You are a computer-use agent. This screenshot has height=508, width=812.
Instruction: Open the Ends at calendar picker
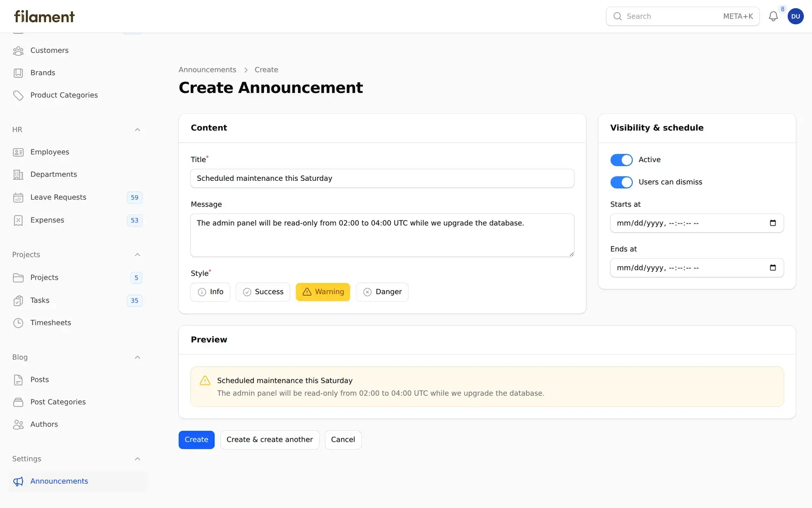pos(773,268)
